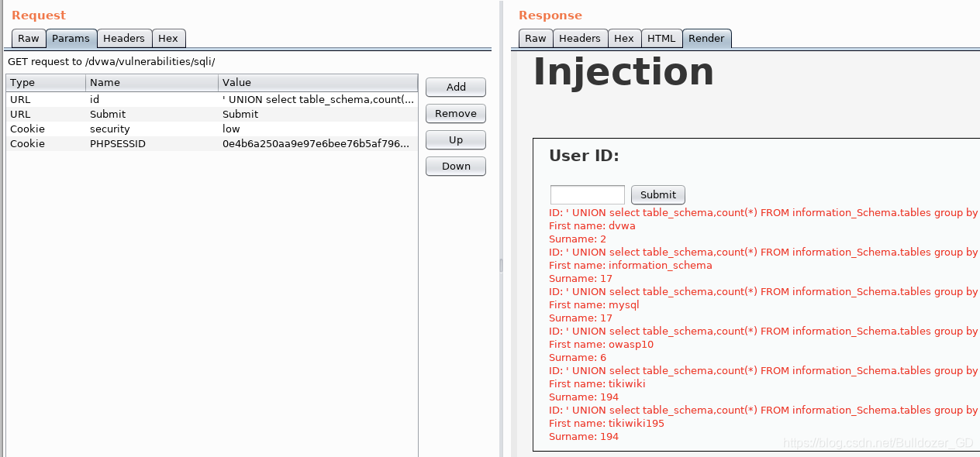Viewport: 980px width, 457px height.
Task: Click the URL type cell of id row
Action: click(x=46, y=99)
